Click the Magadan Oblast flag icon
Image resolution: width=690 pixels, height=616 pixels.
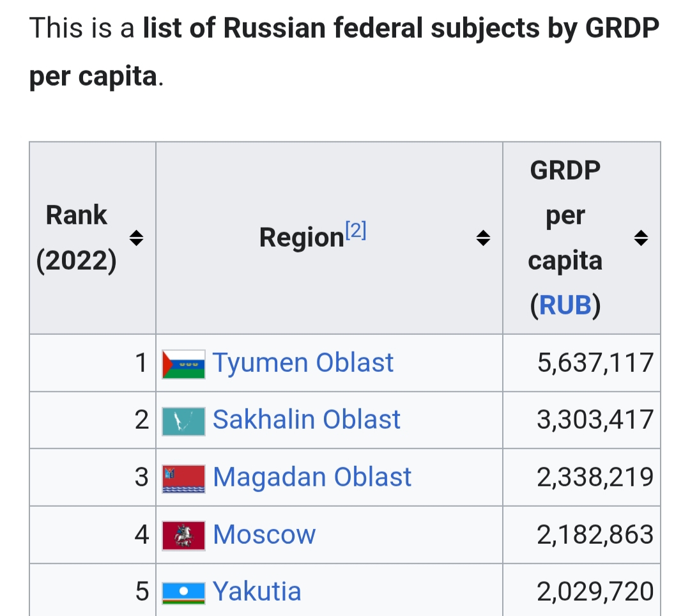(x=183, y=478)
